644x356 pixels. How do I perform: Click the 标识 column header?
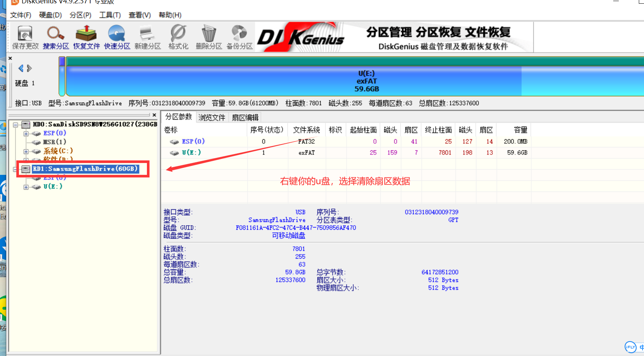(336, 130)
